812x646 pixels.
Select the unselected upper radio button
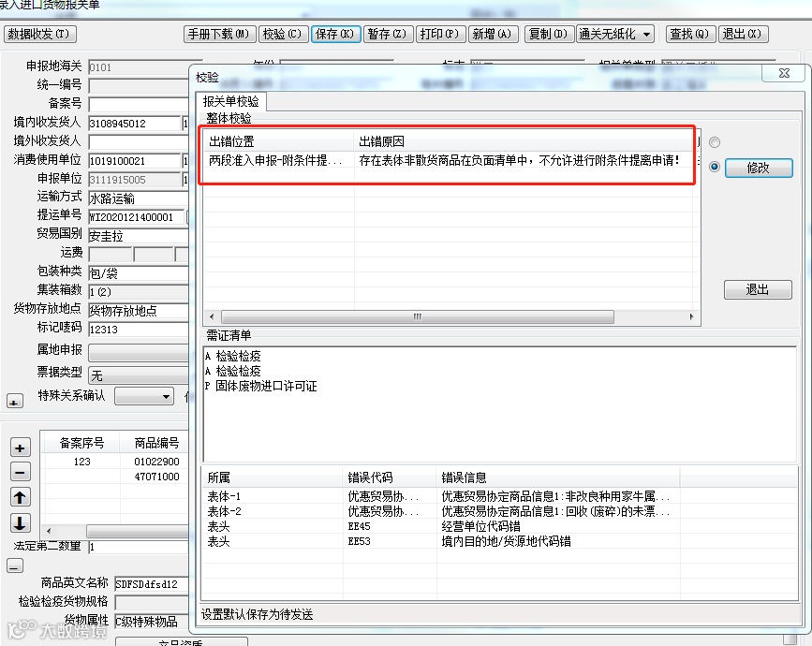click(715, 142)
